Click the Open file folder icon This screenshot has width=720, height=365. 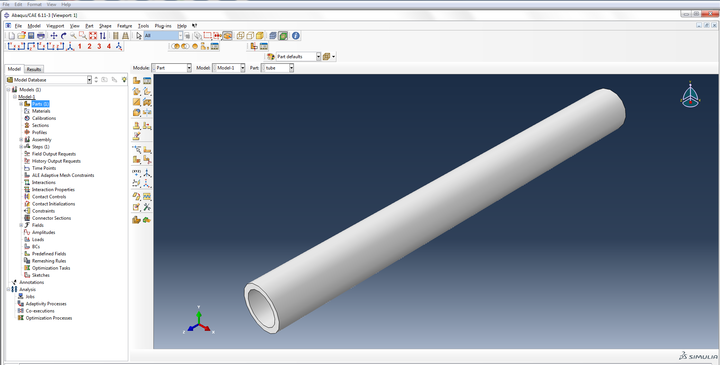(x=21, y=36)
